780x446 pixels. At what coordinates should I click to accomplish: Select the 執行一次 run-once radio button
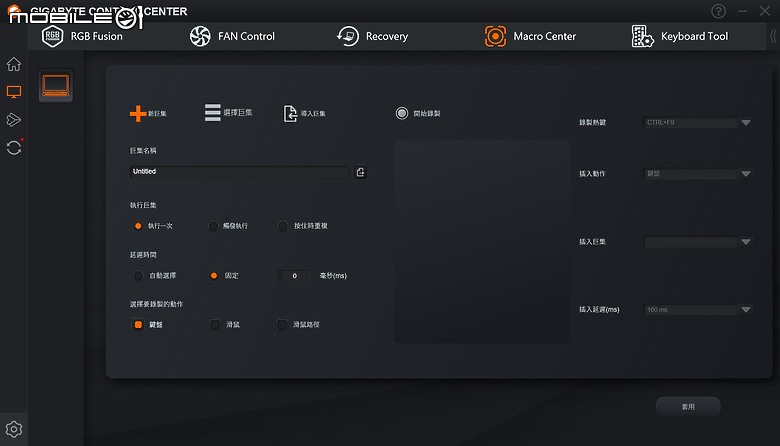(138, 226)
